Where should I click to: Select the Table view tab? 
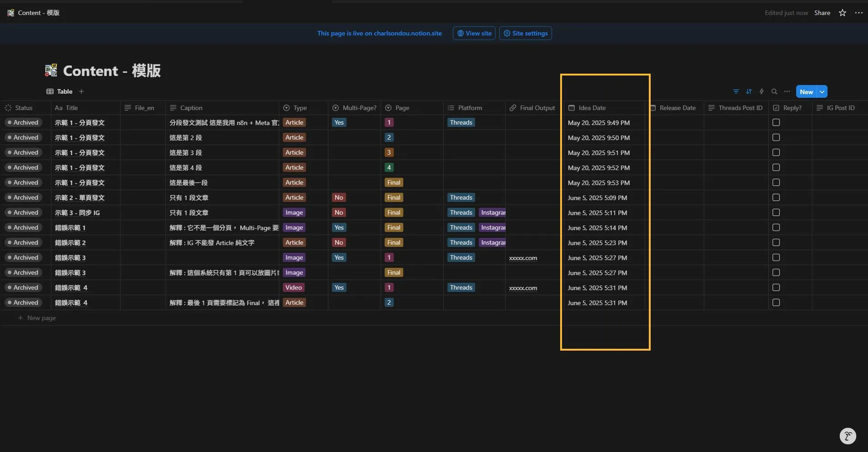point(60,91)
